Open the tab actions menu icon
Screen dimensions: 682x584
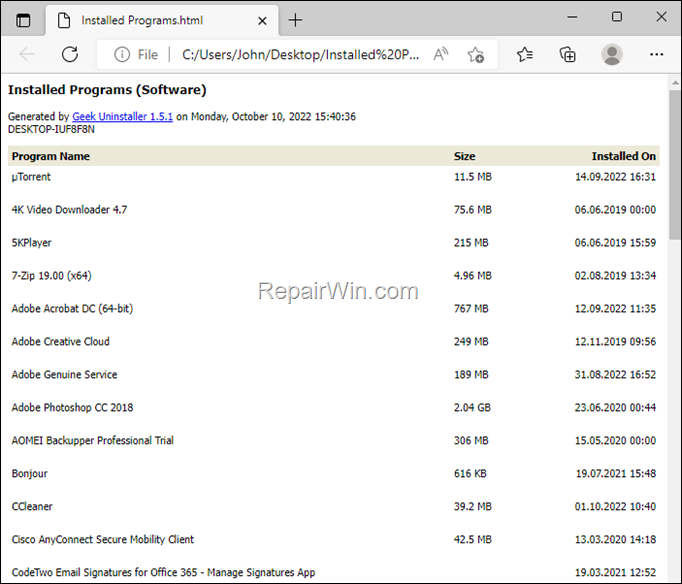pyautogui.click(x=23, y=20)
